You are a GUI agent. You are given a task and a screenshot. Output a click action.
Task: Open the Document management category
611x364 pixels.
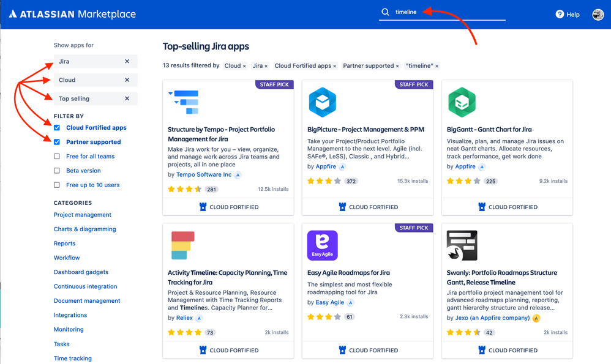[x=87, y=301]
